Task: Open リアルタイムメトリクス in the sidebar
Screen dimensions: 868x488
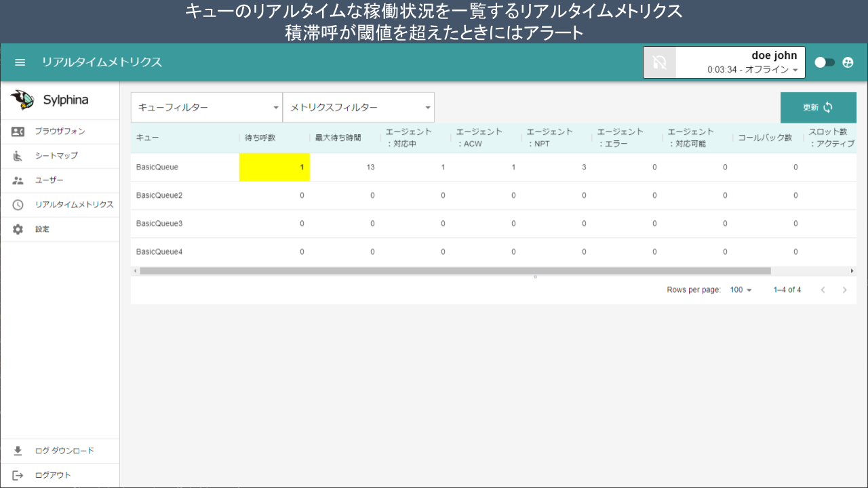Action: (x=74, y=205)
